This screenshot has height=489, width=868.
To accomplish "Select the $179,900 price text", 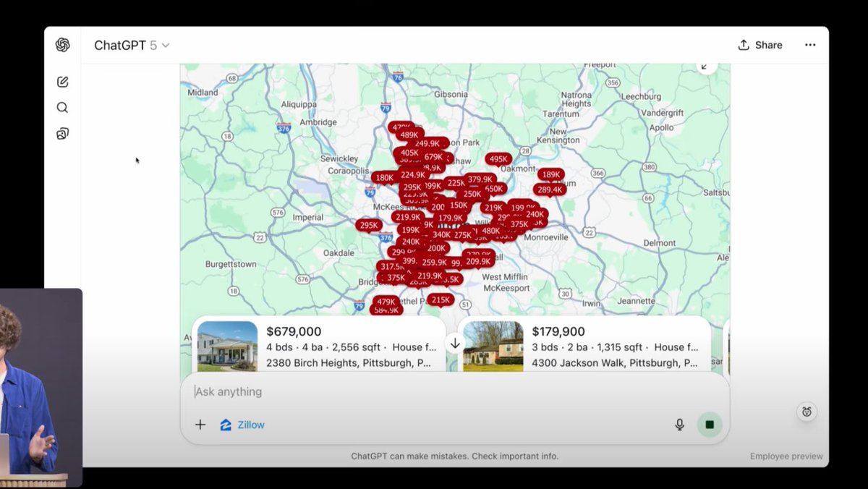I will point(558,331).
